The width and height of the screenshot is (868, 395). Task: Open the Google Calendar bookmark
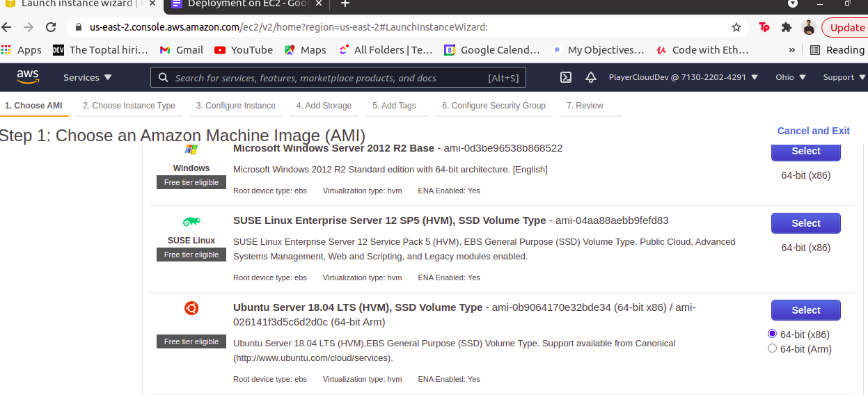pos(492,50)
